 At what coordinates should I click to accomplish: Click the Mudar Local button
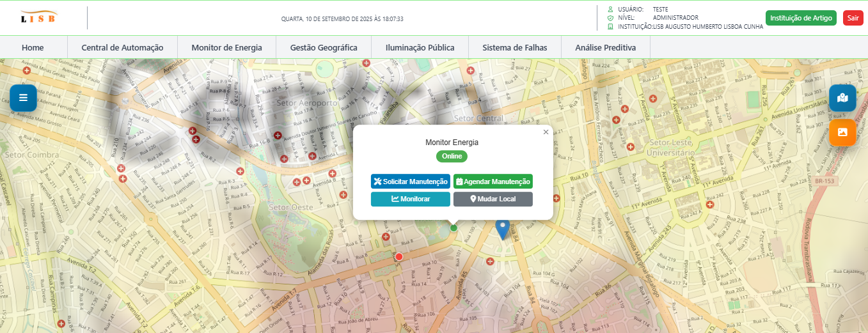tap(493, 199)
